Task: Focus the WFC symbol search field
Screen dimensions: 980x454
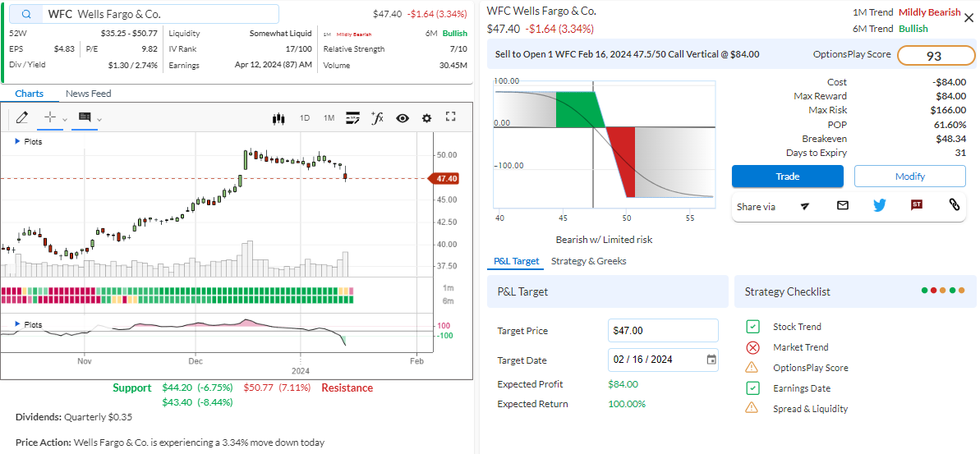Action: [145, 14]
